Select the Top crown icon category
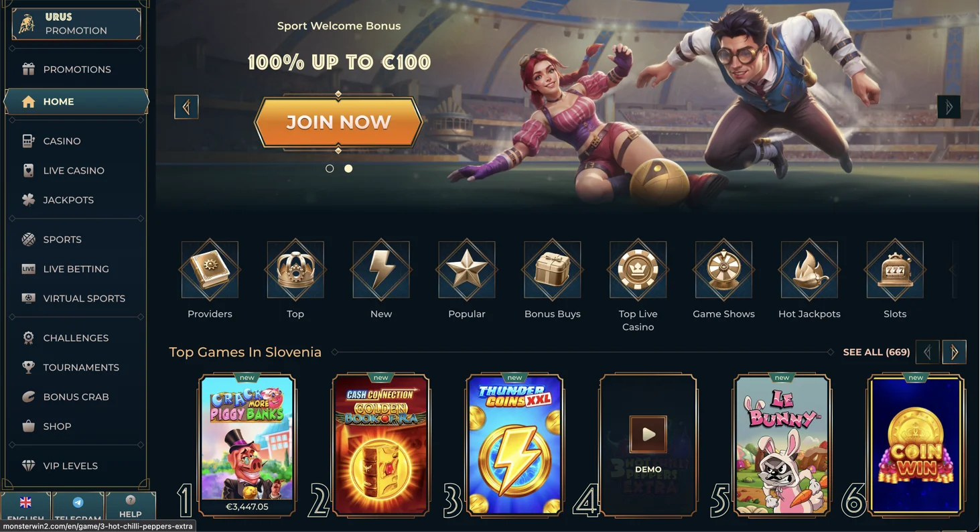 (295, 270)
